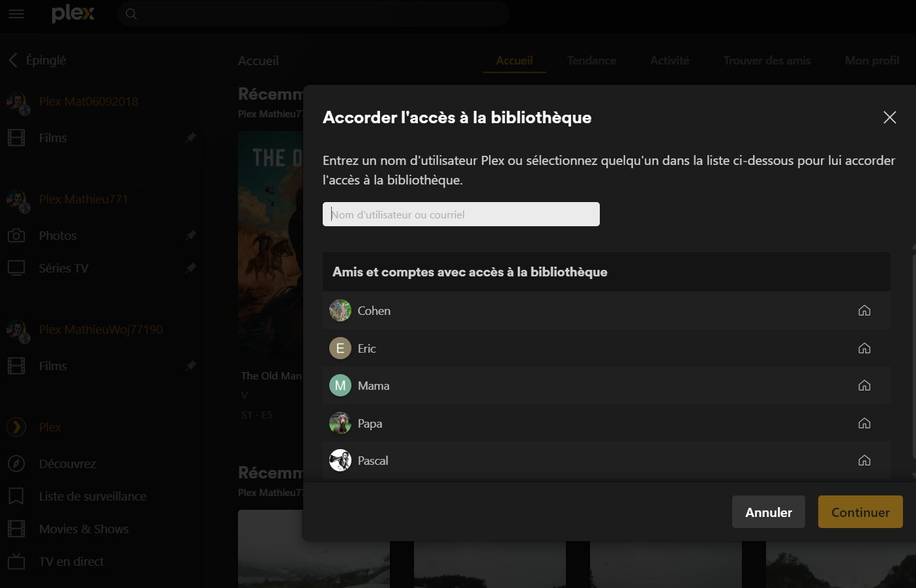Click Mama's letter avatar
This screenshot has width=916, height=588.
340,385
